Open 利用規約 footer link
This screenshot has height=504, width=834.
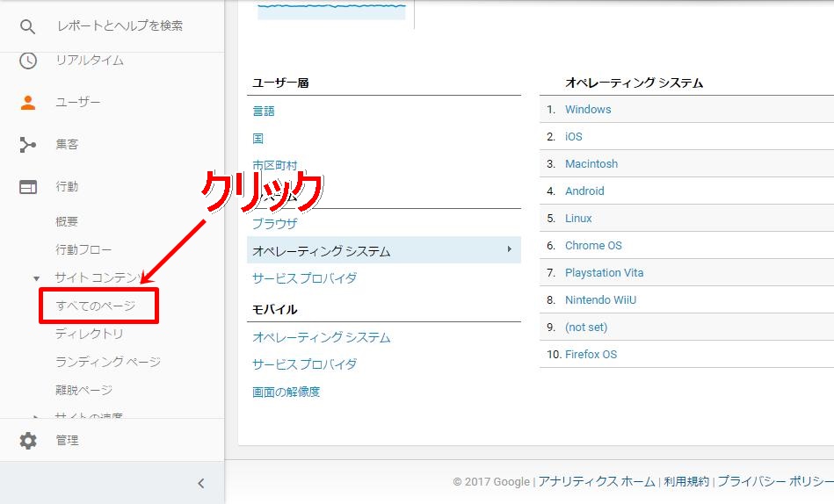[686, 482]
